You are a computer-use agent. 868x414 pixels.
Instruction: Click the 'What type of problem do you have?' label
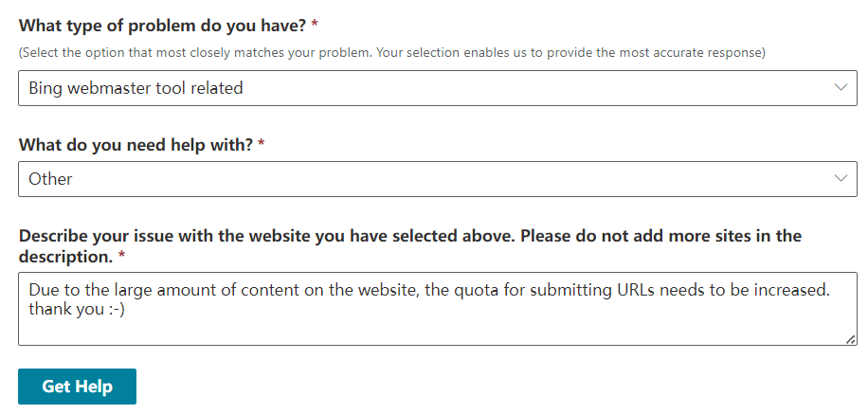pos(162,26)
